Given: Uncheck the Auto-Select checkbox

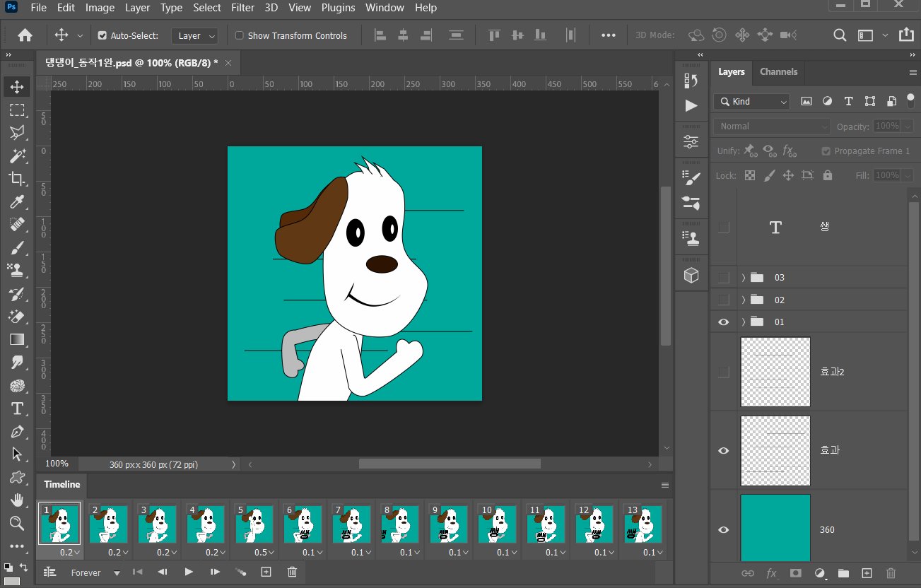Looking at the screenshot, I should (102, 35).
